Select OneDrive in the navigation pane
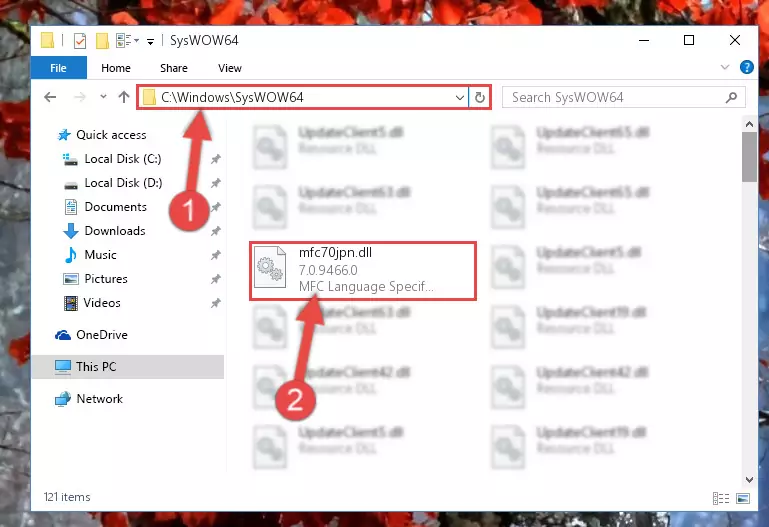The image size is (769, 527). (x=102, y=335)
